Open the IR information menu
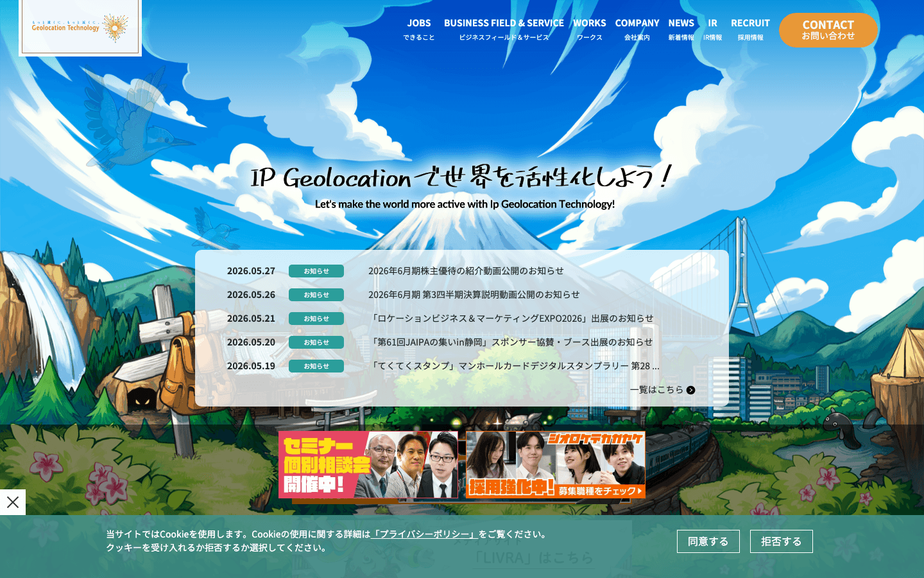This screenshot has height=578, width=924. pos(712,30)
